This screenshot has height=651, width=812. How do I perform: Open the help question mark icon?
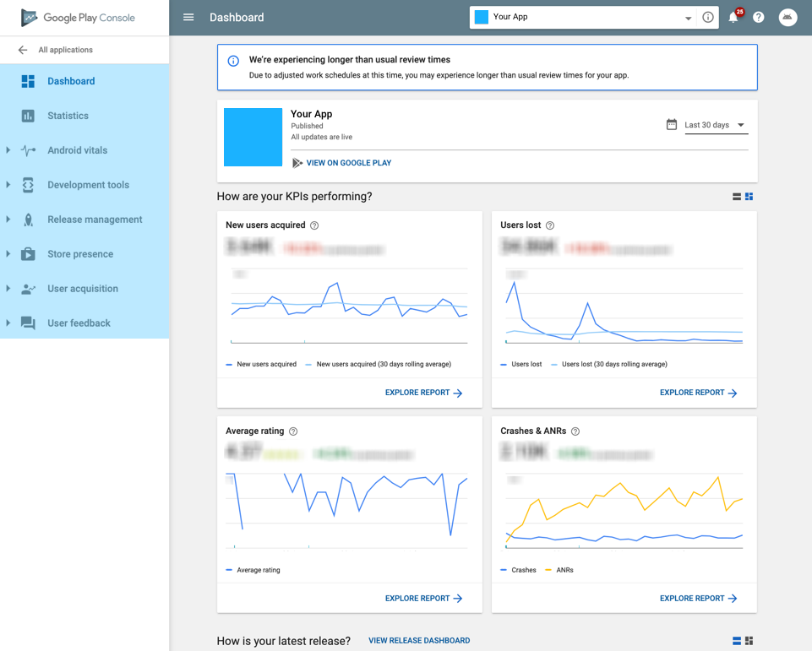(759, 17)
